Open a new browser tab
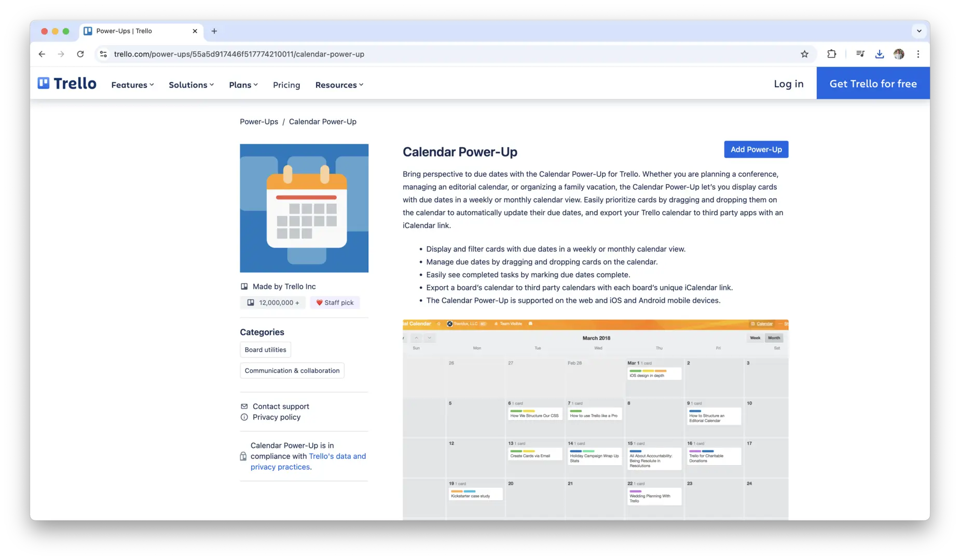The height and width of the screenshot is (560, 960). pyautogui.click(x=214, y=31)
